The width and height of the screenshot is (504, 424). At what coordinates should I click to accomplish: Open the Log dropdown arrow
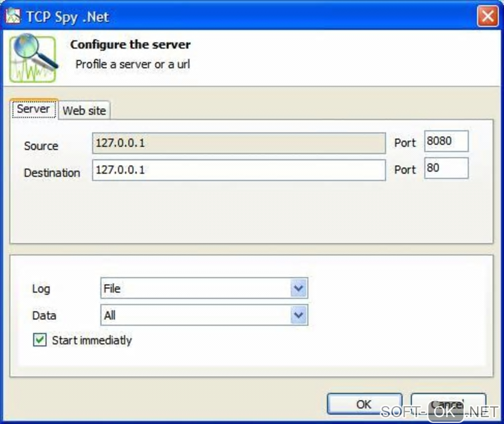[298, 288]
